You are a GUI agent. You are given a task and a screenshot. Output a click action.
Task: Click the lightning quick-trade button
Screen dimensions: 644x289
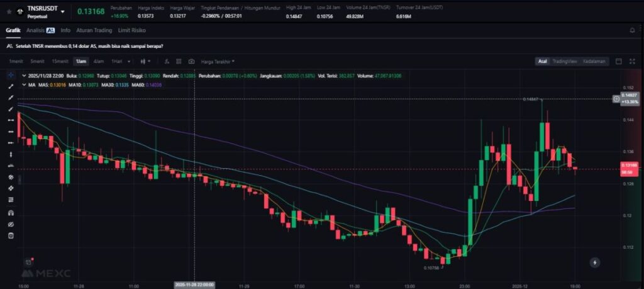tap(596, 263)
